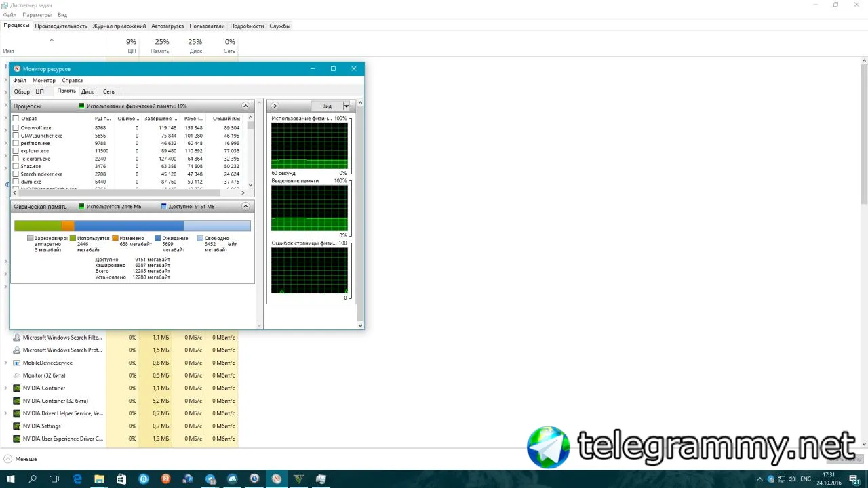Show hidden system tray icons
The width and height of the screenshot is (868, 488).
pos(760,479)
